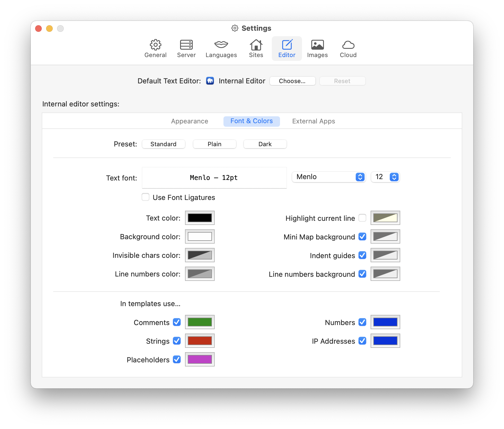Viewport: 504px width, 429px height.
Task: Open the Background color swatch
Action: tap(200, 236)
